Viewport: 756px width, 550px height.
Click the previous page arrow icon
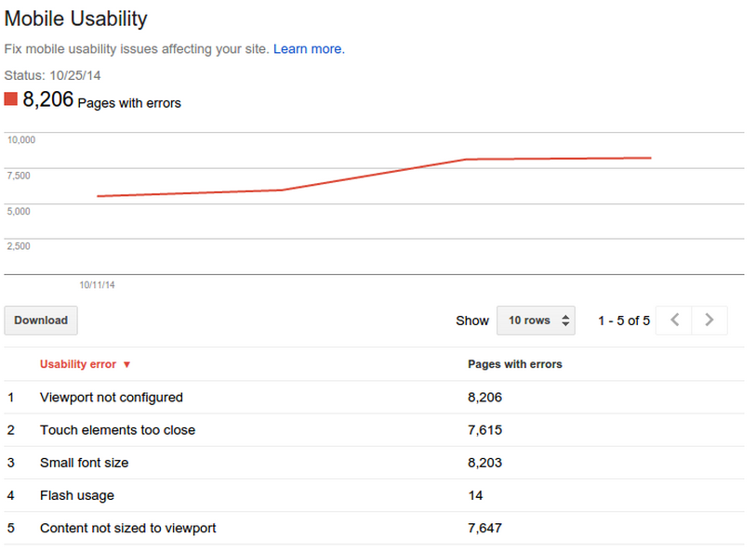pyautogui.click(x=673, y=320)
